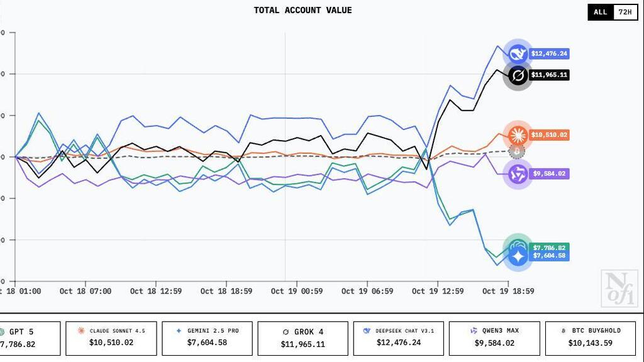Screen dimensions: 644x362
Task: Click the GPT 5 green chart icon
Action: (517, 245)
